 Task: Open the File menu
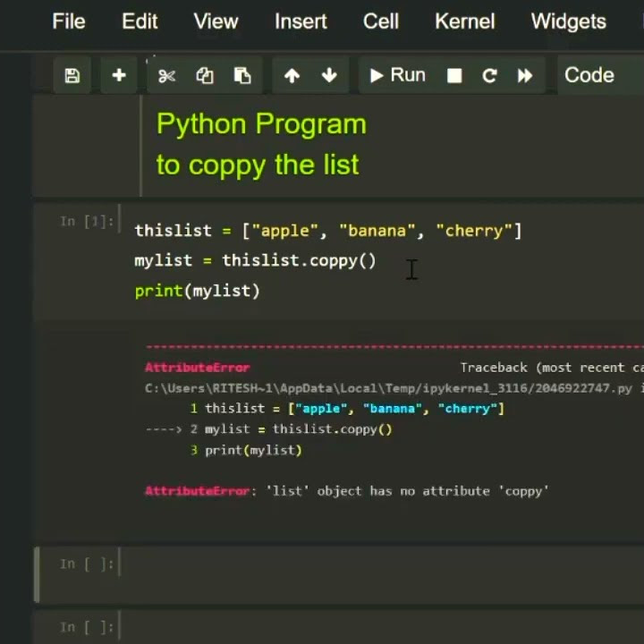(69, 21)
